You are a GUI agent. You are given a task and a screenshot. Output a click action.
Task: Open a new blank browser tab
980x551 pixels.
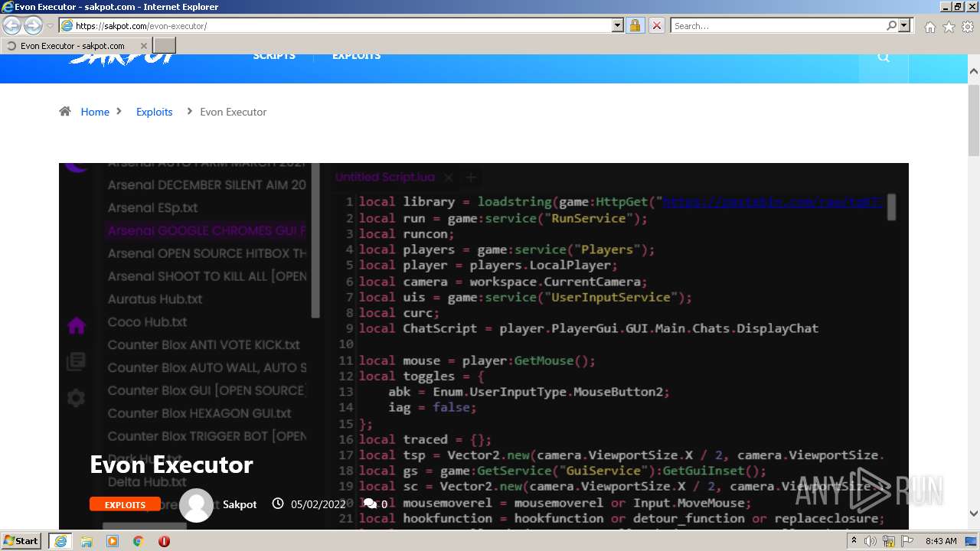(x=165, y=46)
